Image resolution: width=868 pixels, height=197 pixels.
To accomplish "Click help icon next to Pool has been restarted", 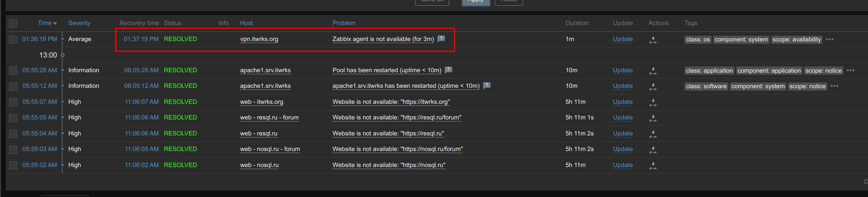I will [449, 70].
